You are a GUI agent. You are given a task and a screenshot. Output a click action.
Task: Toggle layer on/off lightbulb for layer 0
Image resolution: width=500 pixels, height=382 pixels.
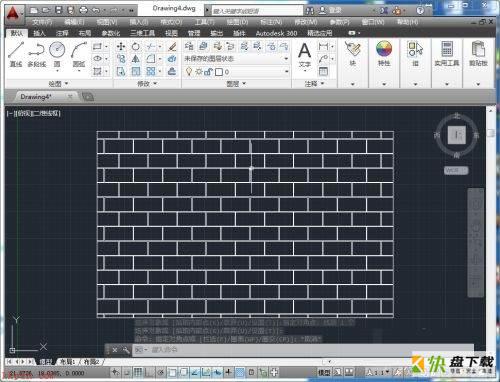[x=189, y=72]
